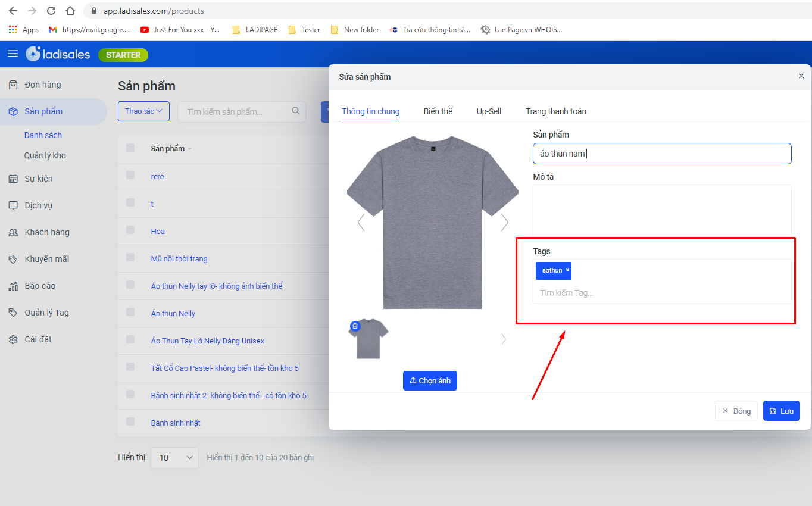The image size is (812, 506).
Task: Click the delete icon on shirt thumbnail
Action: pos(355,326)
